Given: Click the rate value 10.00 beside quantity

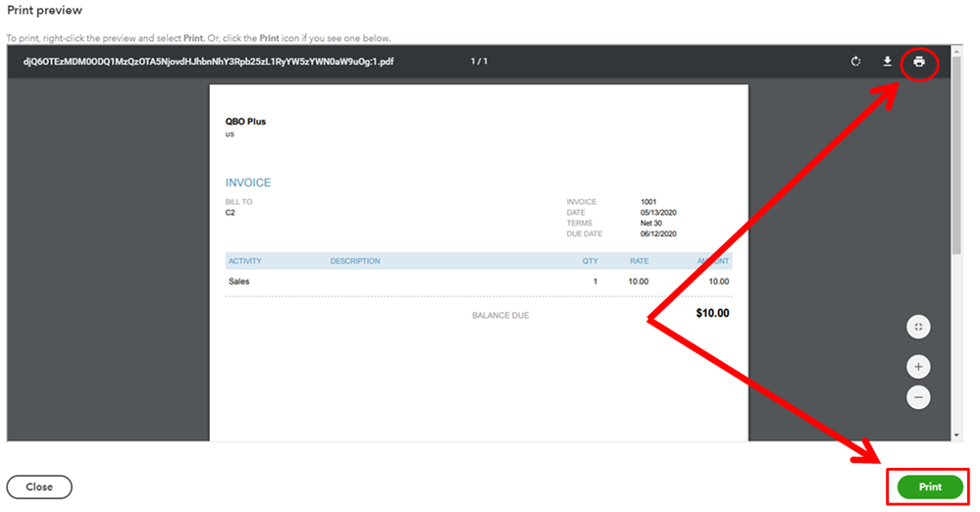Looking at the screenshot, I should [638, 282].
